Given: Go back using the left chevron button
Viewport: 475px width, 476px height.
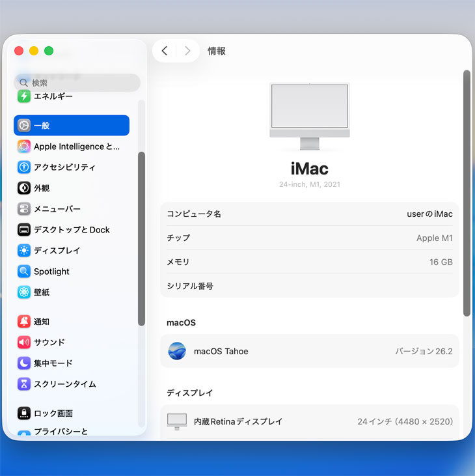Looking at the screenshot, I should tap(165, 51).
